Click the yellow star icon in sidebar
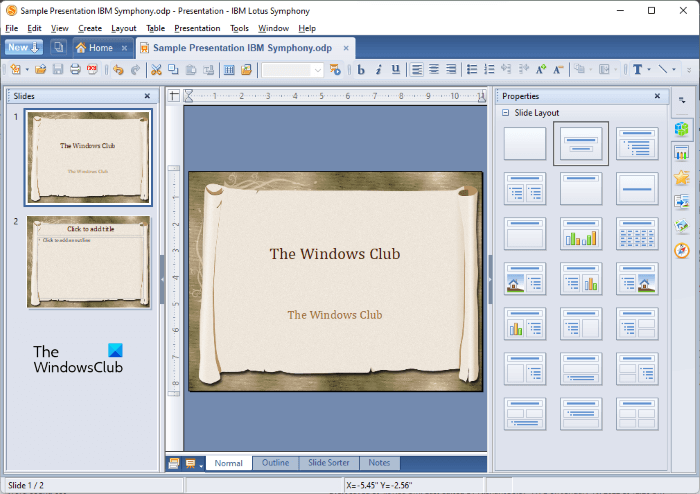 [682, 178]
